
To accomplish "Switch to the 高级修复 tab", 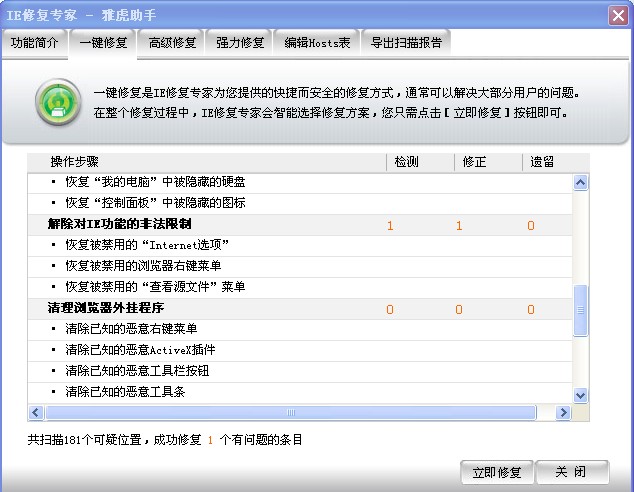I will 172,43.
